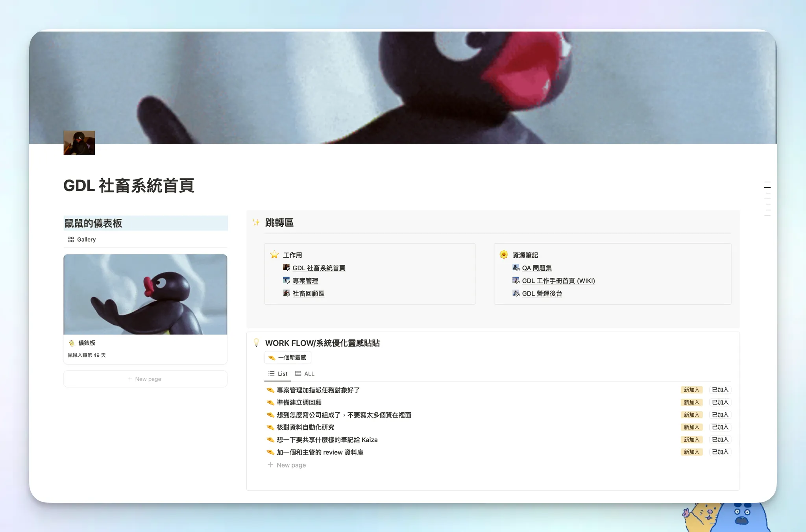Click the page icon of GDL 工作手冊首頁 (WIKI)
Viewport: 806px width, 532px height.
tap(516, 280)
